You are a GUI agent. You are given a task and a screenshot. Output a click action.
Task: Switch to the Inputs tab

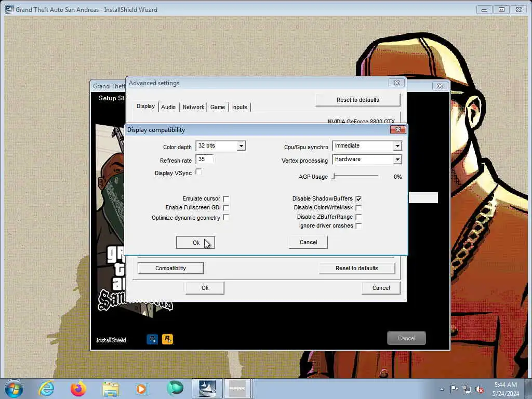pyautogui.click(x=240, y=107)
